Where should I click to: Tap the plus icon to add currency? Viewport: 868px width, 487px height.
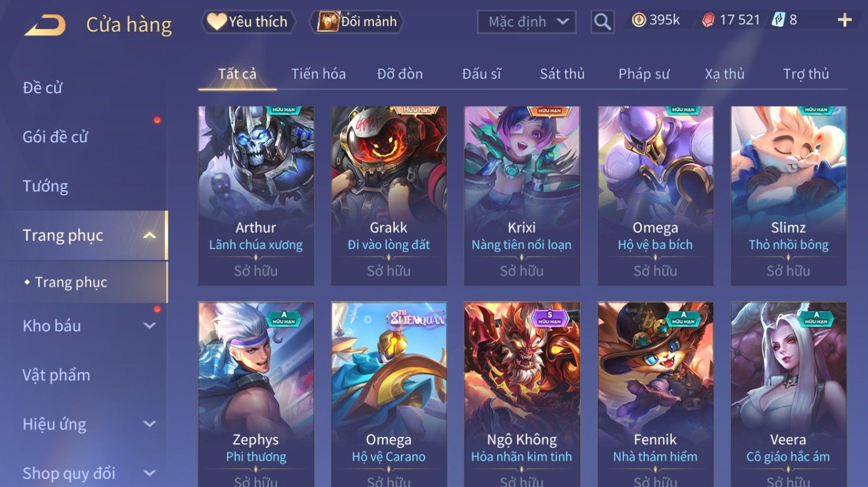[x=844, y=20]
